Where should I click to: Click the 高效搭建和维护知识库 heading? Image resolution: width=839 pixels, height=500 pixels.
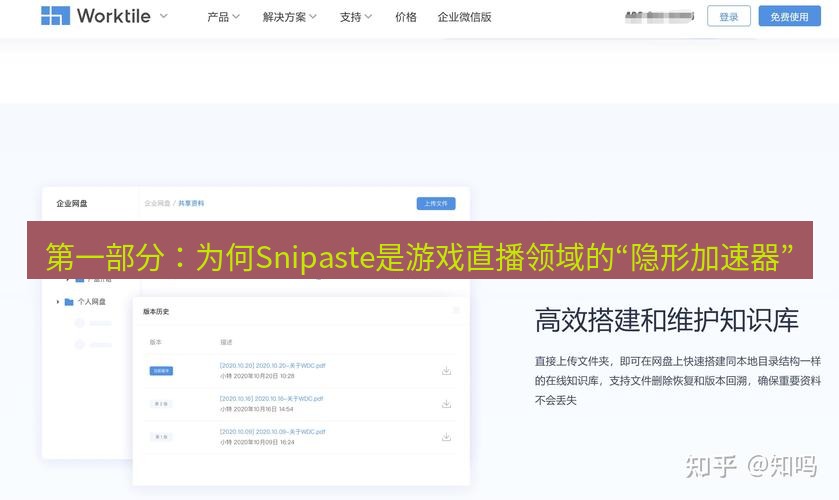click(x=666, y=320)
